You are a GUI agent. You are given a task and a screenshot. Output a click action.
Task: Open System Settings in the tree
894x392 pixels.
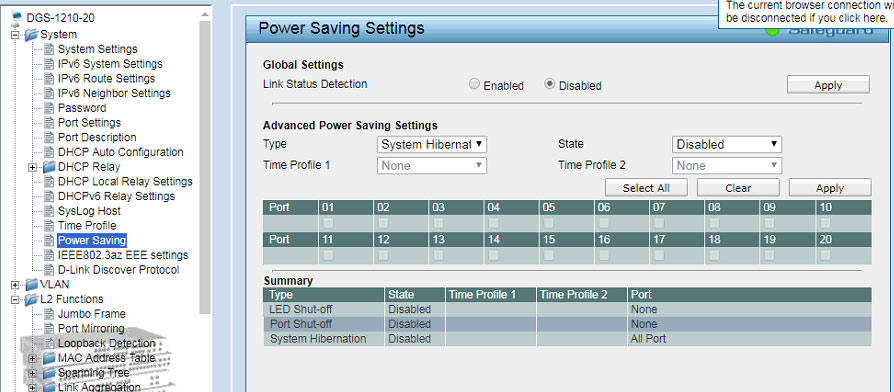tap(97, 49)
